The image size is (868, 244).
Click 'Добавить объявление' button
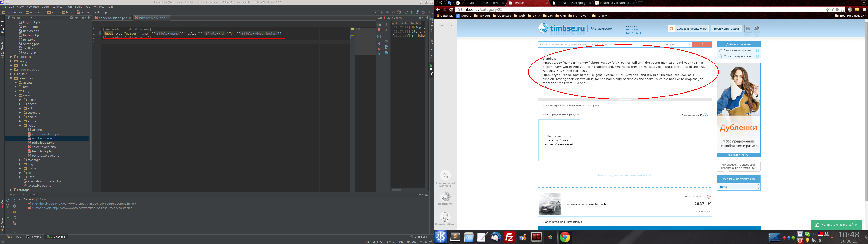688,29
